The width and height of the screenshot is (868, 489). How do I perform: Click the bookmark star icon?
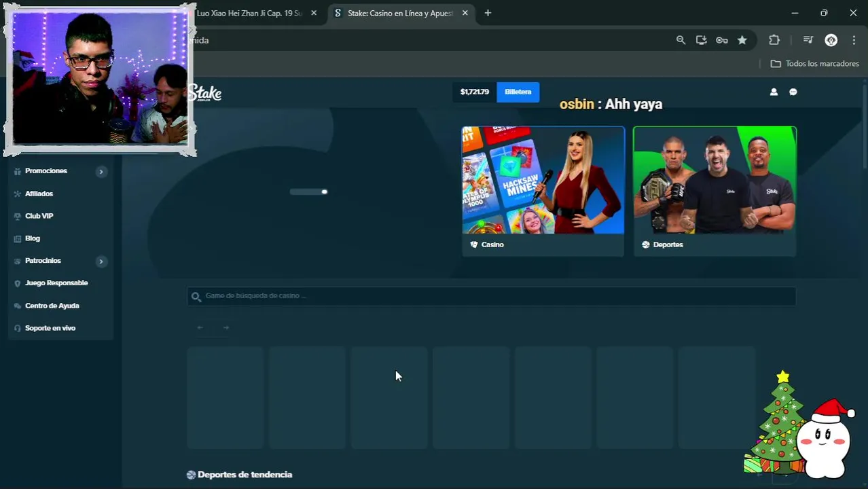pyautogui.click(x=742, y=40)
